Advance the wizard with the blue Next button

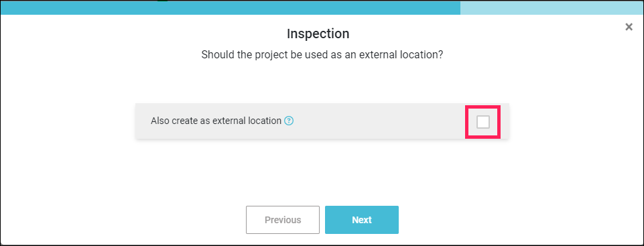point(362,220)
